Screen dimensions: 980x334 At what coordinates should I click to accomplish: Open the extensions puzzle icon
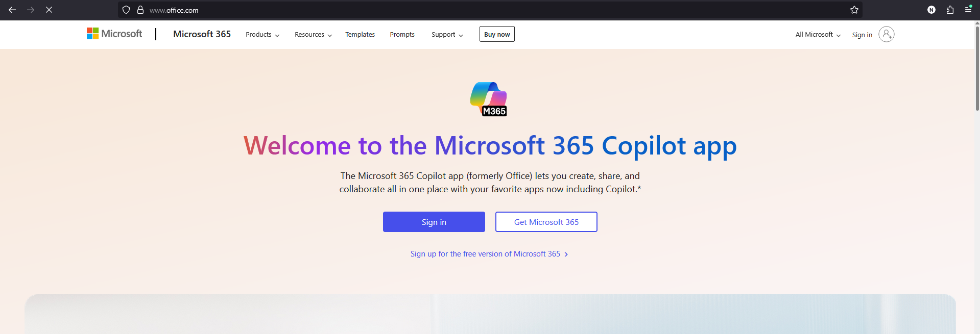pyautogui.click(x=950, y=10)
